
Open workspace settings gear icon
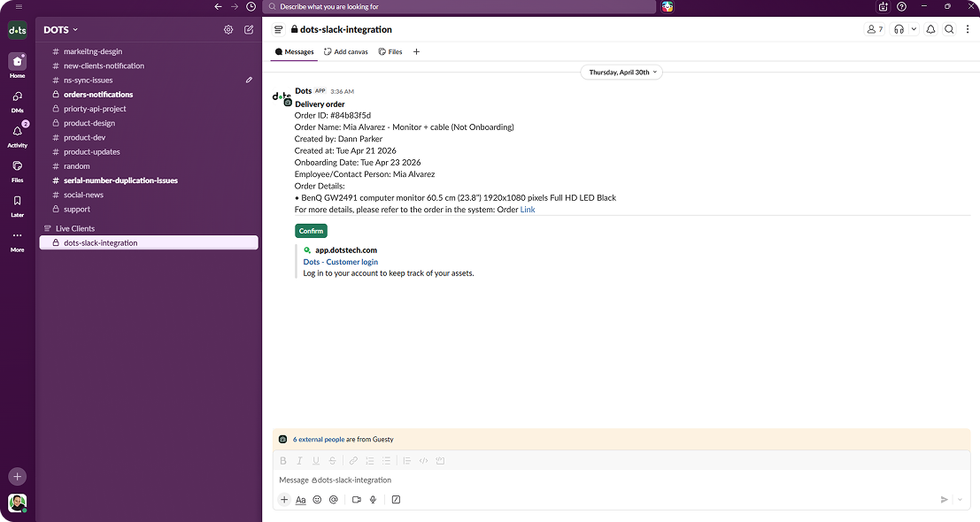(x=228, y=29)
